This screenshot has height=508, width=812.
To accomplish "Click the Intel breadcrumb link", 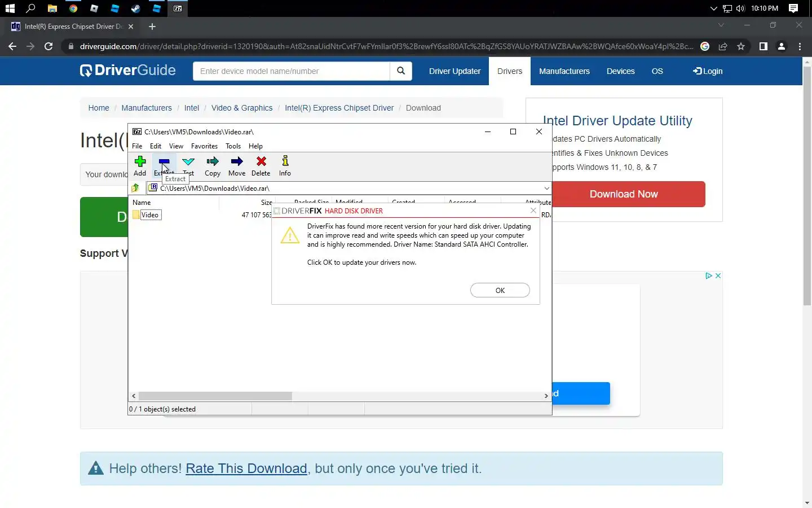I will click(x=192, y=108).
